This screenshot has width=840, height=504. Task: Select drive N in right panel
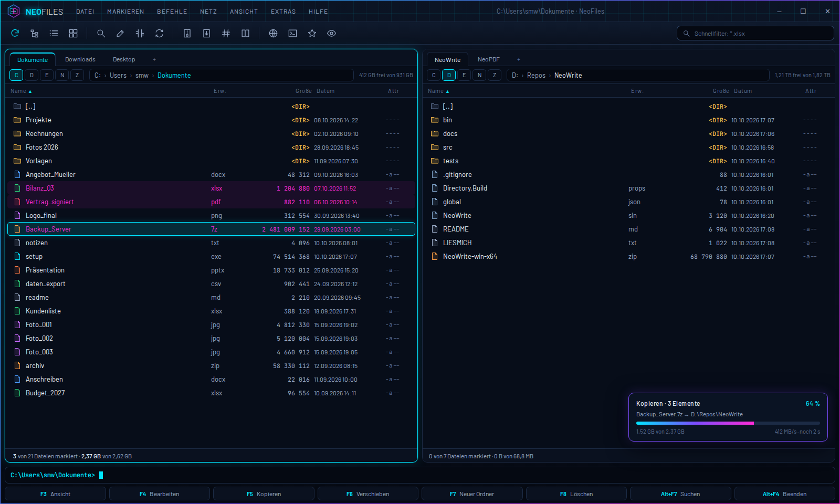pyautogui.click(x=479, y=75)
